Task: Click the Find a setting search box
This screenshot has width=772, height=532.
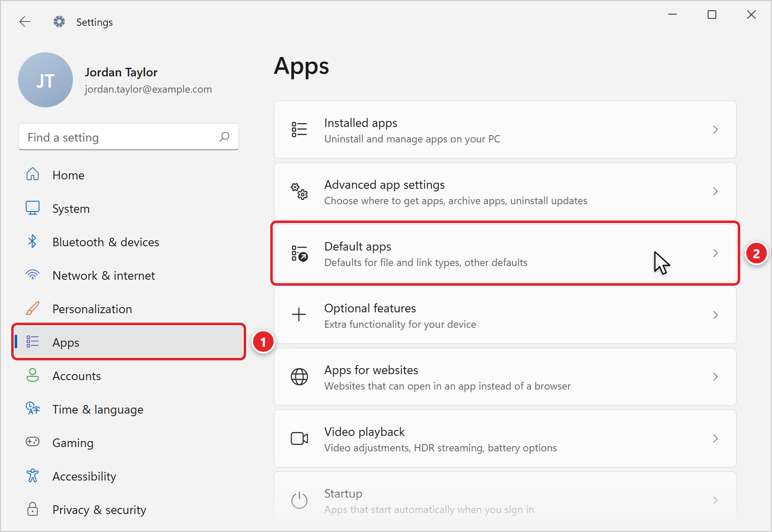Action: 129,137
